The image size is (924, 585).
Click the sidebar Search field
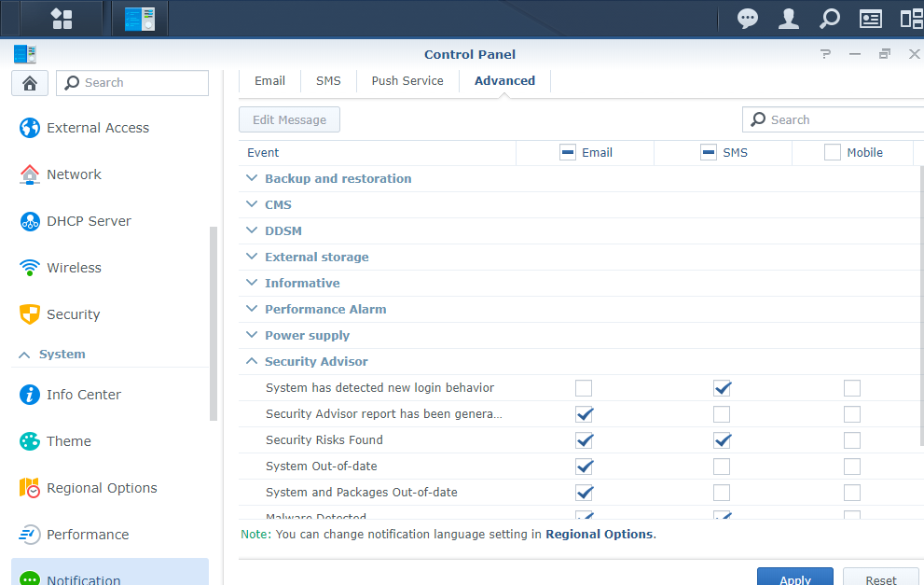[x=132, y=83]
